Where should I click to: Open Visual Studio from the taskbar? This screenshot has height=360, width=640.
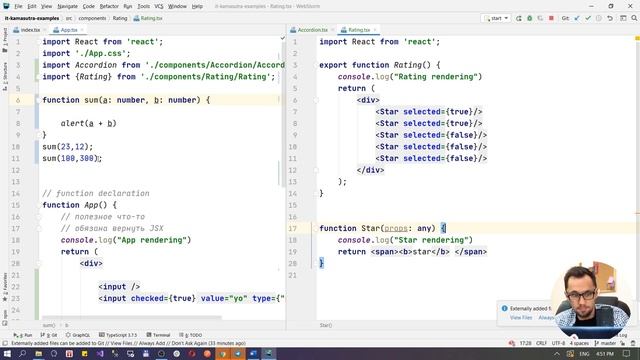click(100, 353)
